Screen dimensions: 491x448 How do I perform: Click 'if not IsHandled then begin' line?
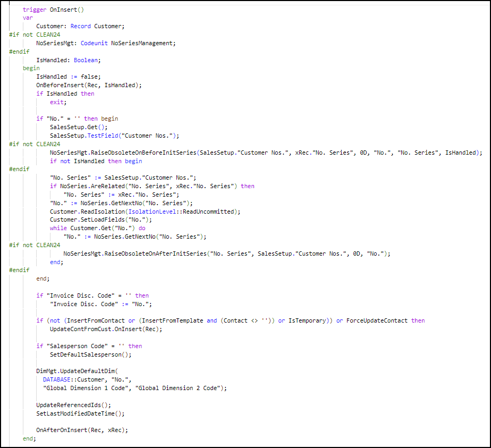point(96,161)
